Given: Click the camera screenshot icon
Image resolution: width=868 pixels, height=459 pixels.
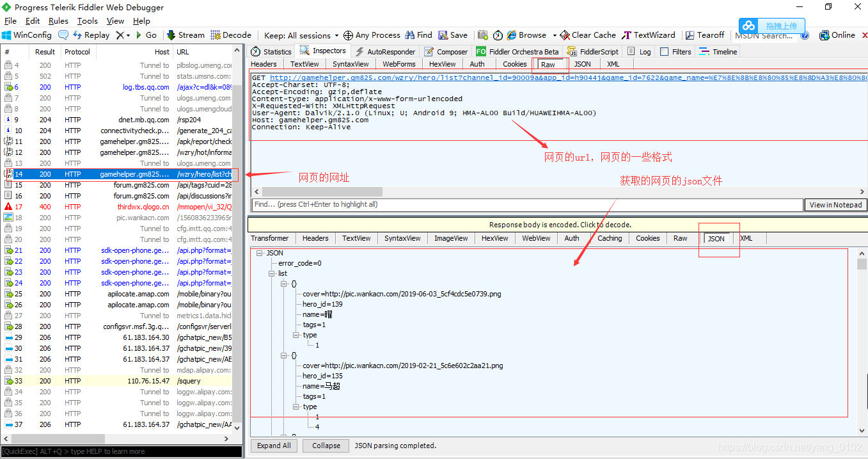Looking at the screenshot, I should click(482, 35).
